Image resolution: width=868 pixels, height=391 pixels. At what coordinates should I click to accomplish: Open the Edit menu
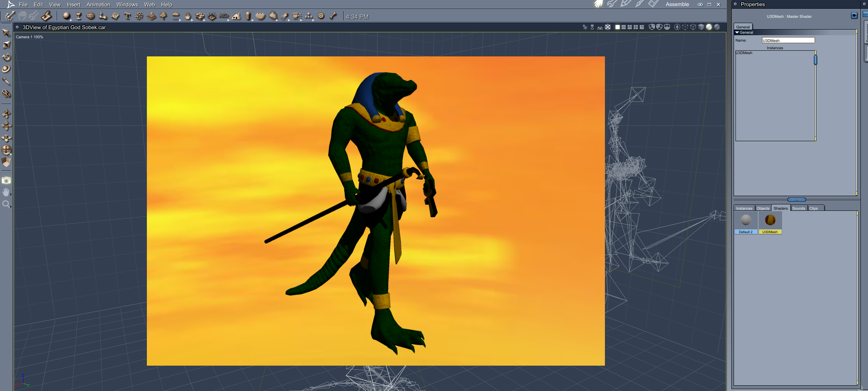[x=38, y=5]
